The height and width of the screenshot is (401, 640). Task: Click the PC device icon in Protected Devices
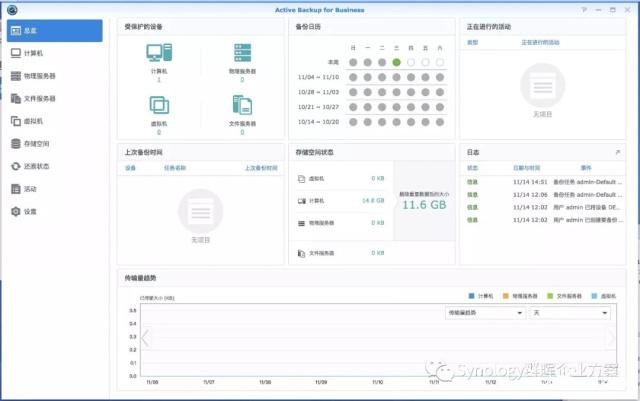159,53
